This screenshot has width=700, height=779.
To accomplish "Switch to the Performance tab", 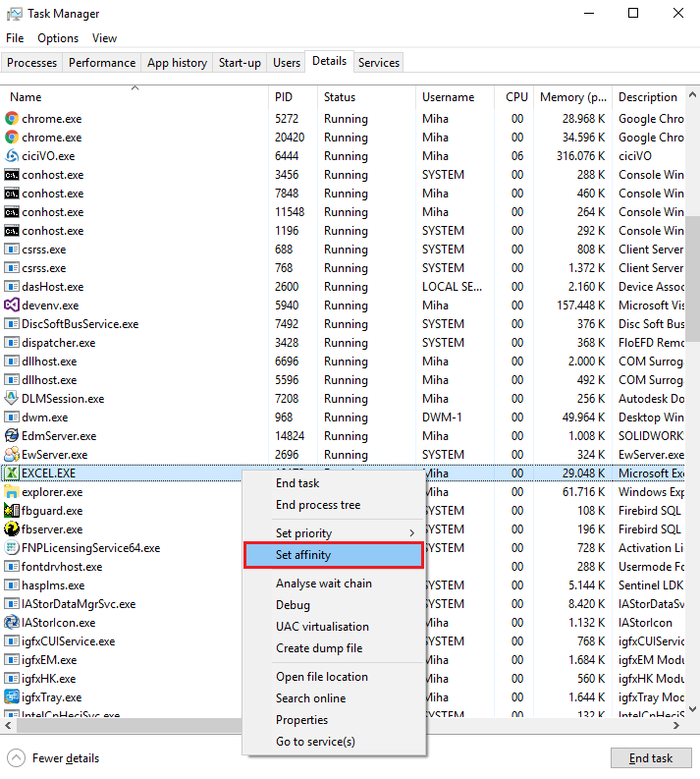I will pos(102,63).
